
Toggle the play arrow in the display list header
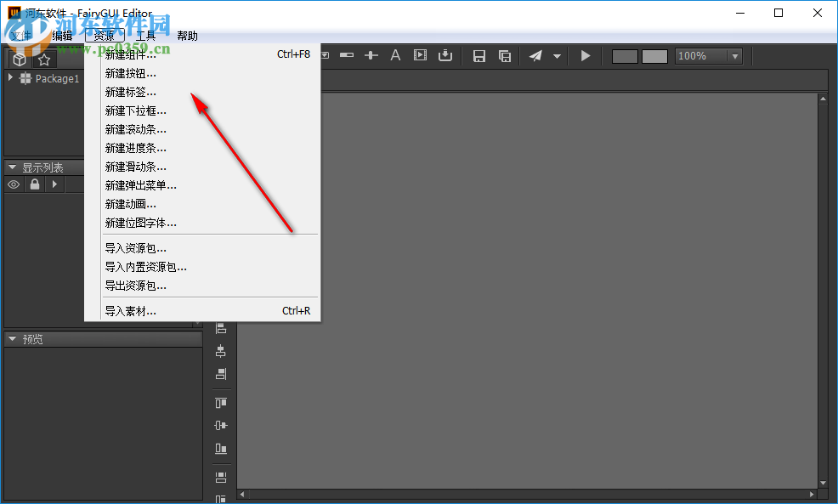coord(54,184)
